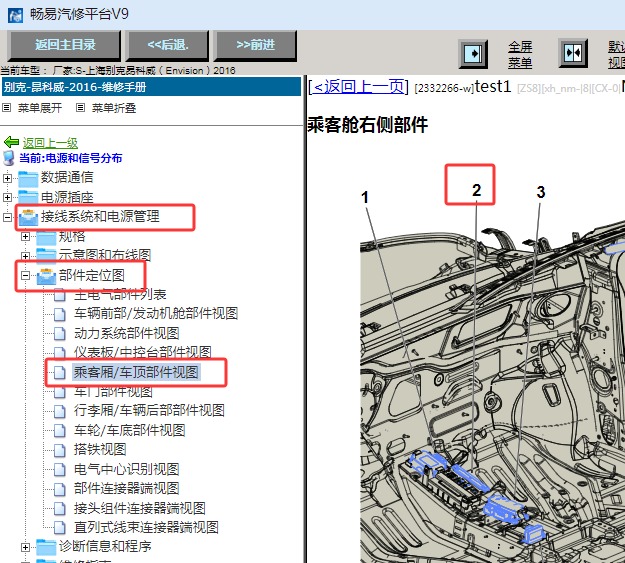625x563 pixels.
Task: Click the page icon of 电气中心识别视图
Action: pos(60,469)
